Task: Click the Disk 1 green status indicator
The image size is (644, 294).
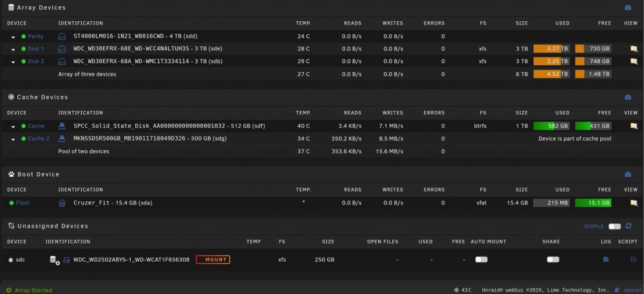Action: [23, 49]
